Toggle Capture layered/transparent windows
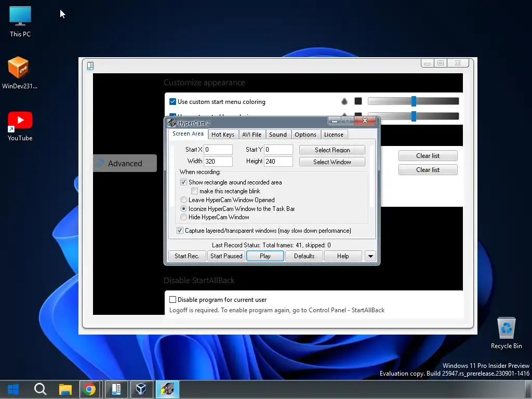Screen dimensions: 532x399 click(180, 231)
